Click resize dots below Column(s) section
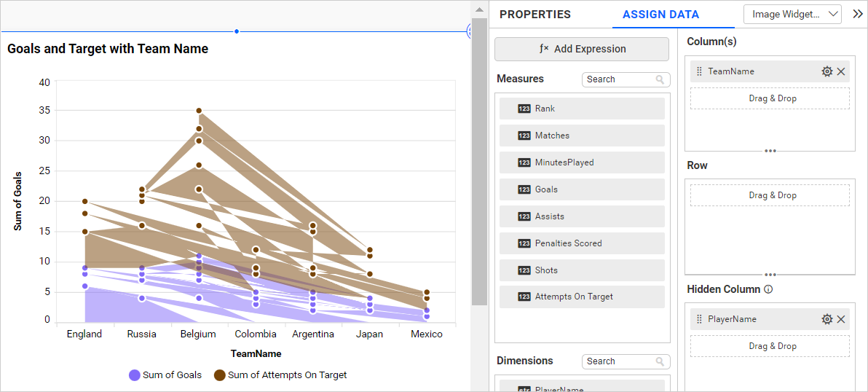 tap(770, 151)
